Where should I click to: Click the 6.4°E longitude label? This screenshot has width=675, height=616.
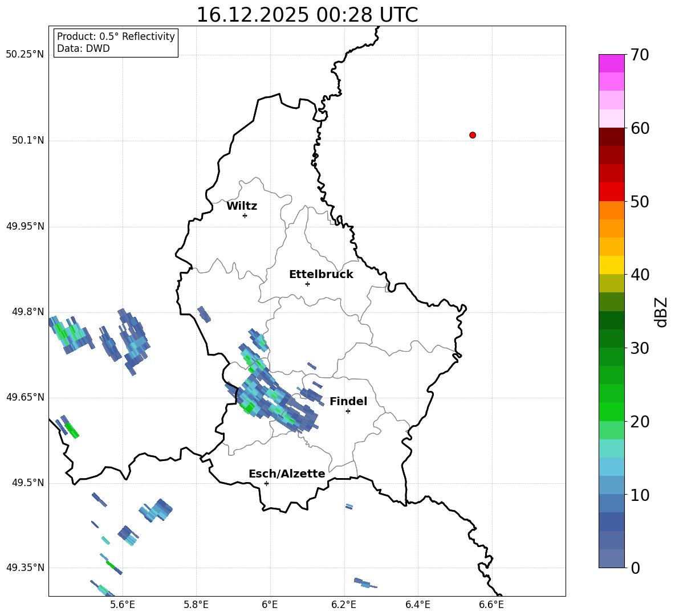(x=417, y=605)
